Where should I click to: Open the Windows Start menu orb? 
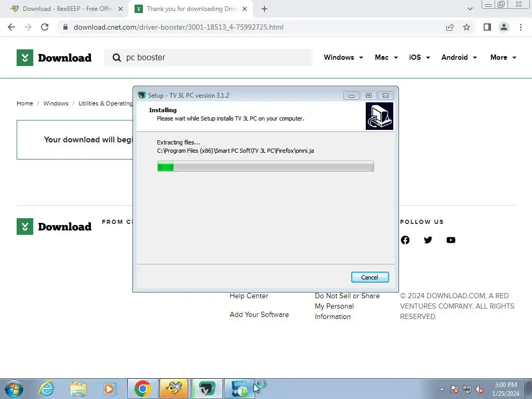(x=14, y=389)
